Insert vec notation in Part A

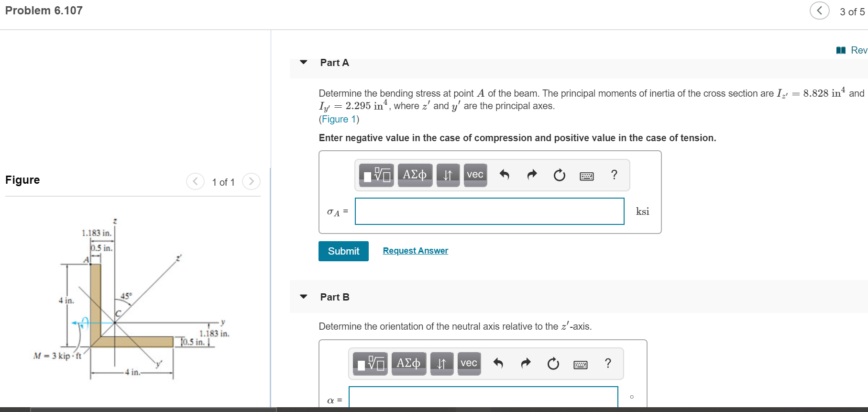(475, 175)
